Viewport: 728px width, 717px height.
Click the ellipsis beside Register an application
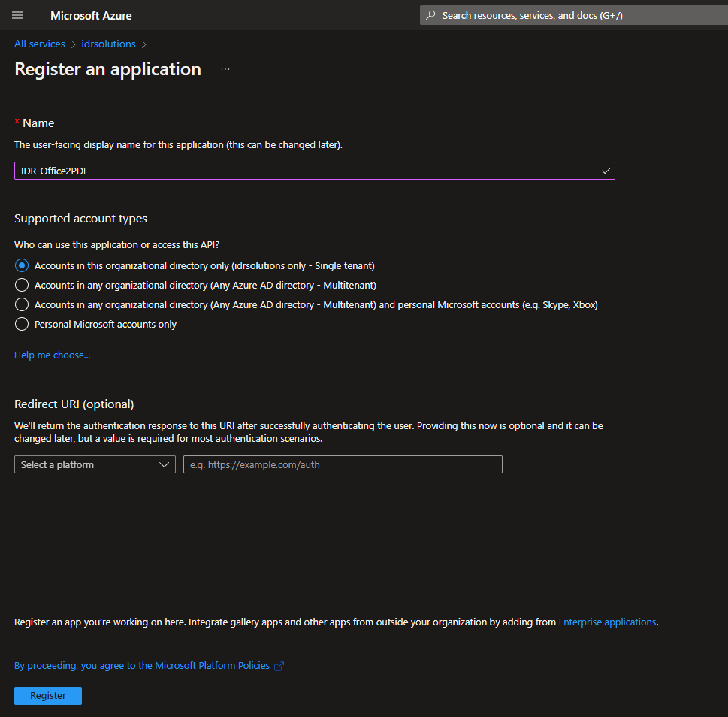pos(225,70)
